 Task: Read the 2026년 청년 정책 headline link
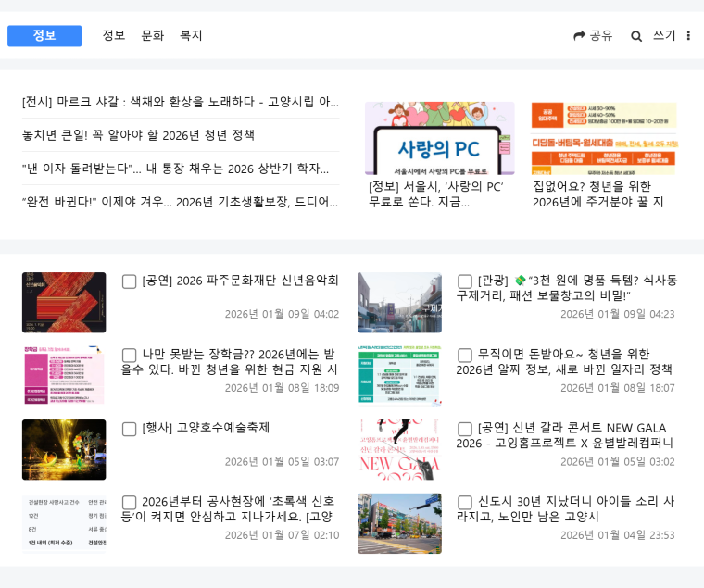139,135
